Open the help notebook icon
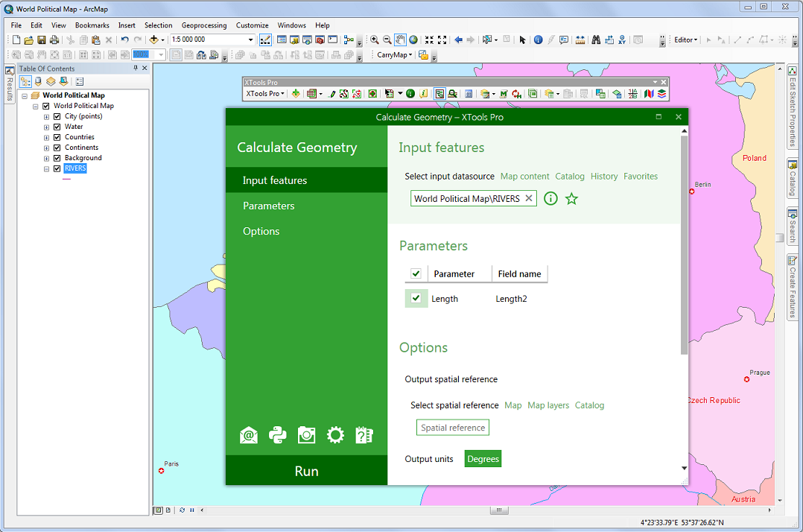Screen dimensions: 803x532 tap(364, 435)
